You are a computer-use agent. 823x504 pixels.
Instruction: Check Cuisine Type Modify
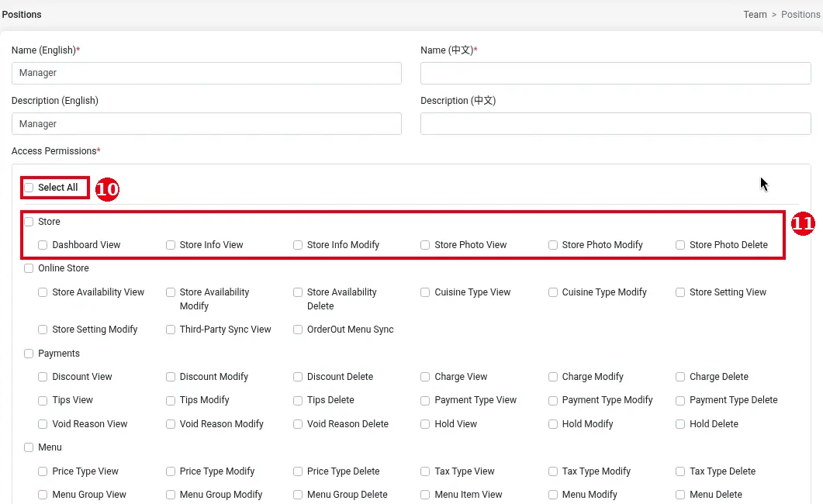(x=553, y=292)
